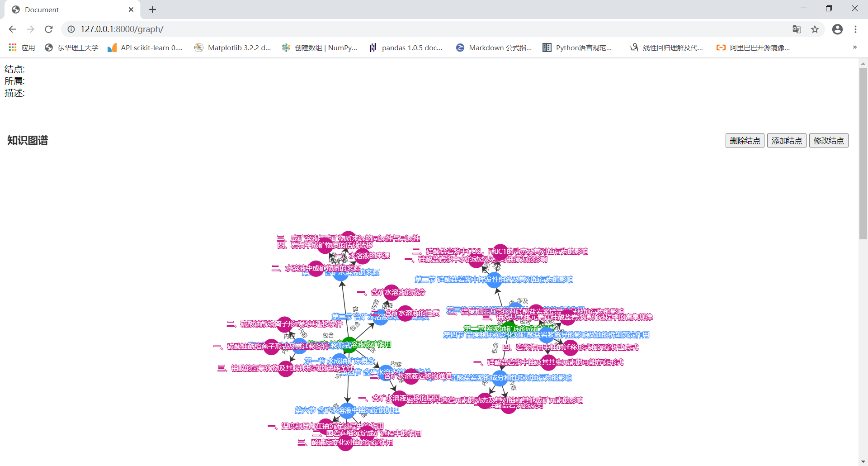Open the API scikit-learn bookmark
This screenshot has height=466, width=868.
[145, 48]
